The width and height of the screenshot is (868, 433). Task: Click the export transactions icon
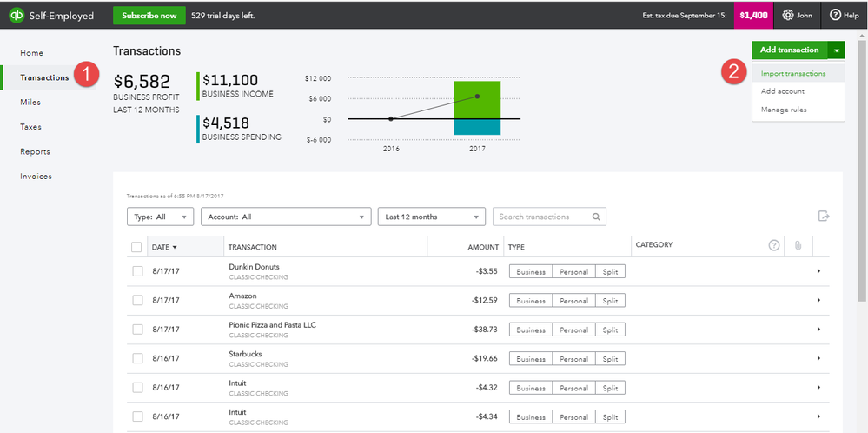point(824,216)
